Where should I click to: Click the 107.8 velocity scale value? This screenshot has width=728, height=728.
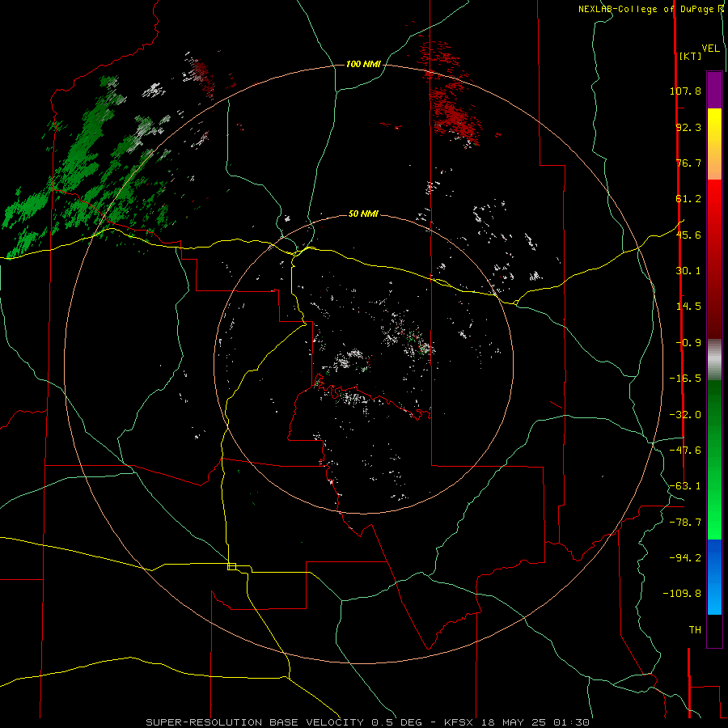click(685, 91)
